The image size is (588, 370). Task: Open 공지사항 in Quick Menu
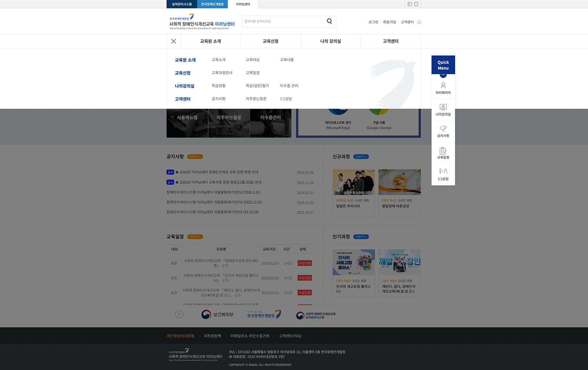pyautogui.click(x=443, y=132)
